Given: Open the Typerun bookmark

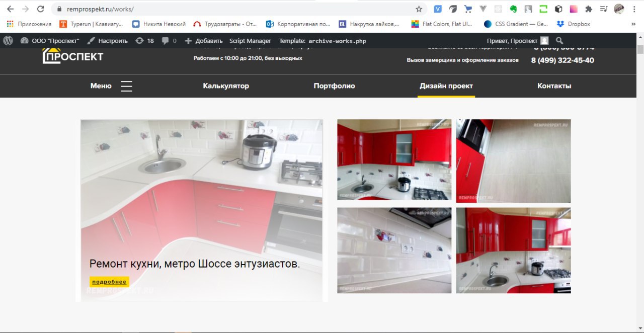Looking at the screenshot, I should (x=91, y=24).
